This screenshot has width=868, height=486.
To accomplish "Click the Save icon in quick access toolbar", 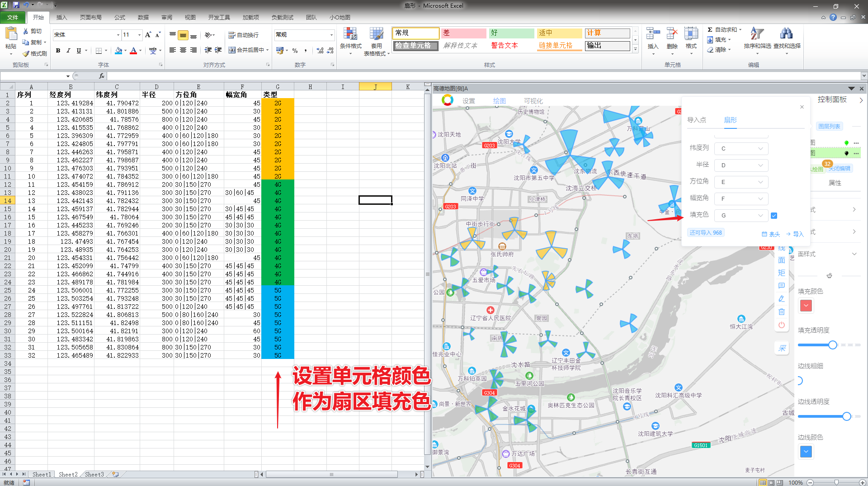I will (16, 5).
